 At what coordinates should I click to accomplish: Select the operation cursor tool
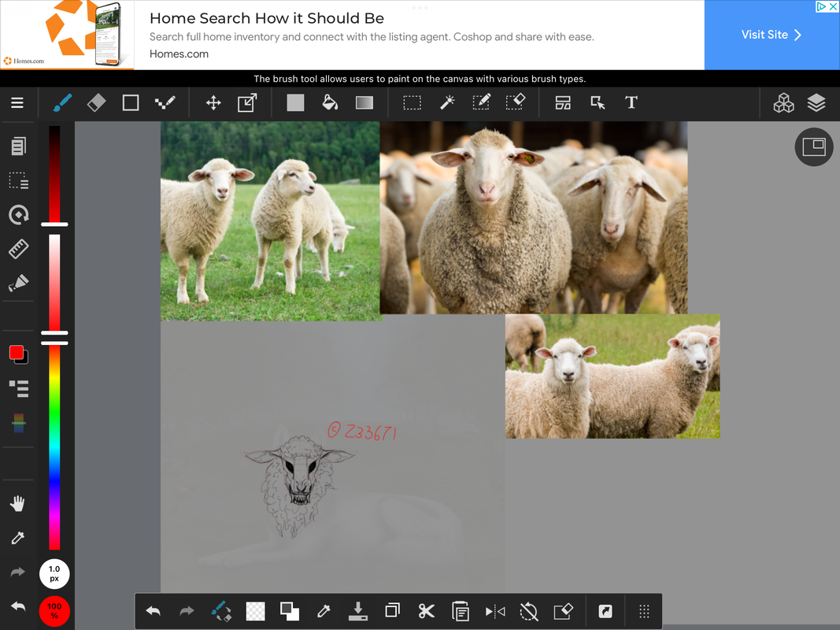(598, 102)
